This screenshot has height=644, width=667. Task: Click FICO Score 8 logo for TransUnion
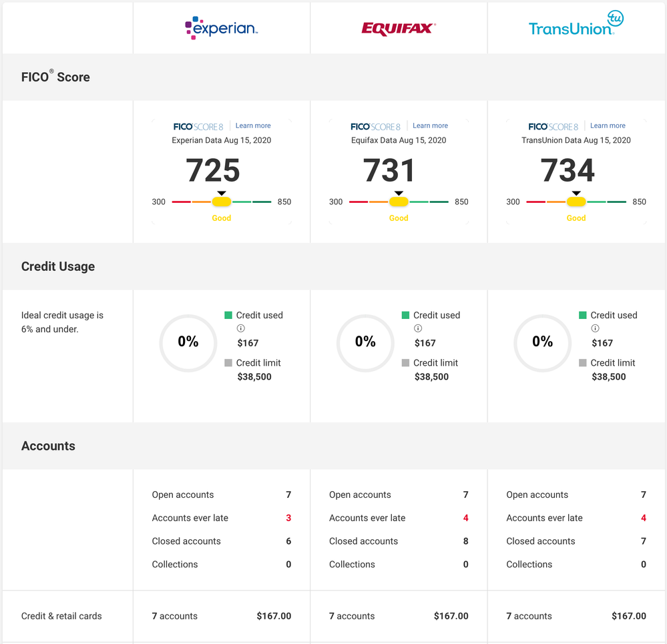tap(553, 127)
